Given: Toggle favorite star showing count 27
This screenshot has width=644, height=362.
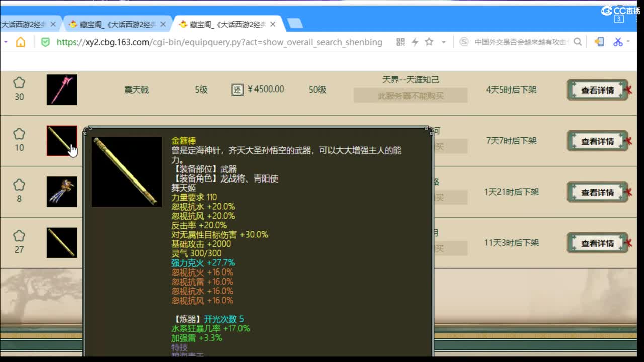Looking at the screenshot, I should (19, 236).
